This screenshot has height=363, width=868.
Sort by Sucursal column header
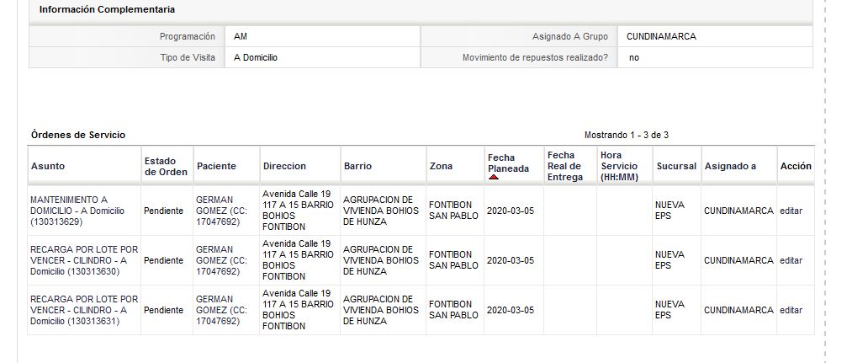coord(676,166)
